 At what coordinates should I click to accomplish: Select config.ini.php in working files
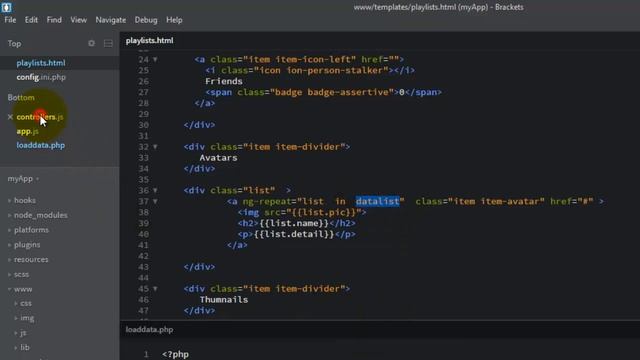(41, 77)
